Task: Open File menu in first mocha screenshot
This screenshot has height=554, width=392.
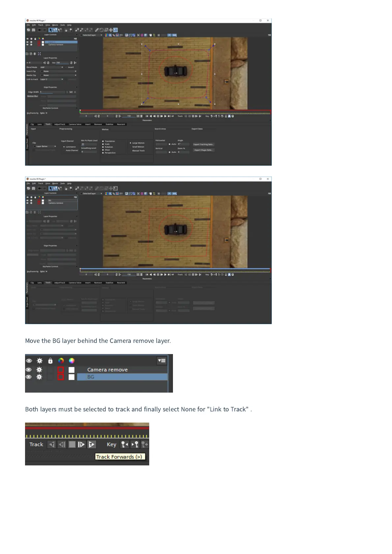Action: 28,25
